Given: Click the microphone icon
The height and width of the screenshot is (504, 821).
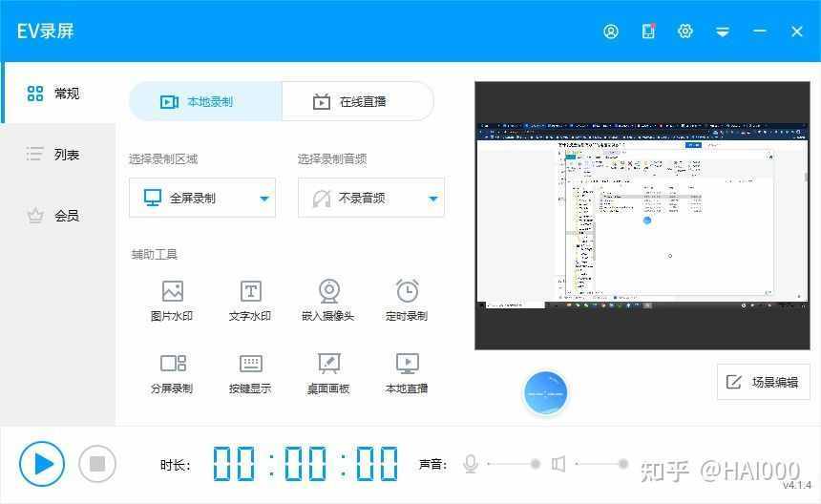Looking at the screenshot, I should point(471,464).
